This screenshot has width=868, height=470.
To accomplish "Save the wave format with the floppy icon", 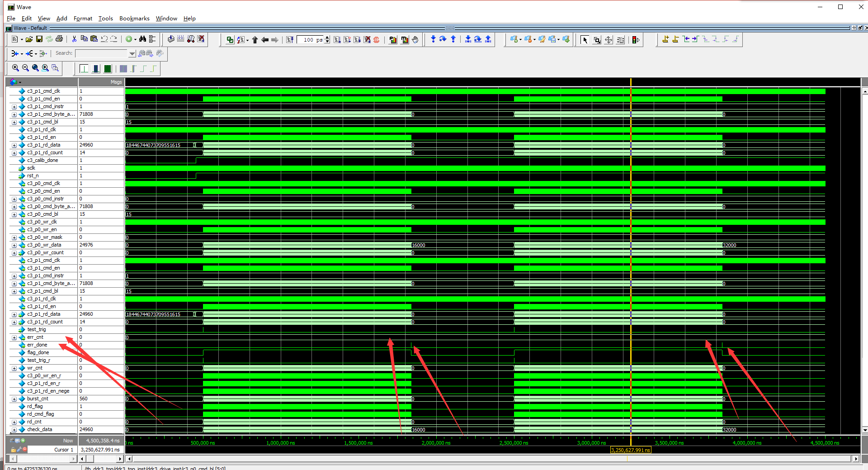I will point(39,39).
